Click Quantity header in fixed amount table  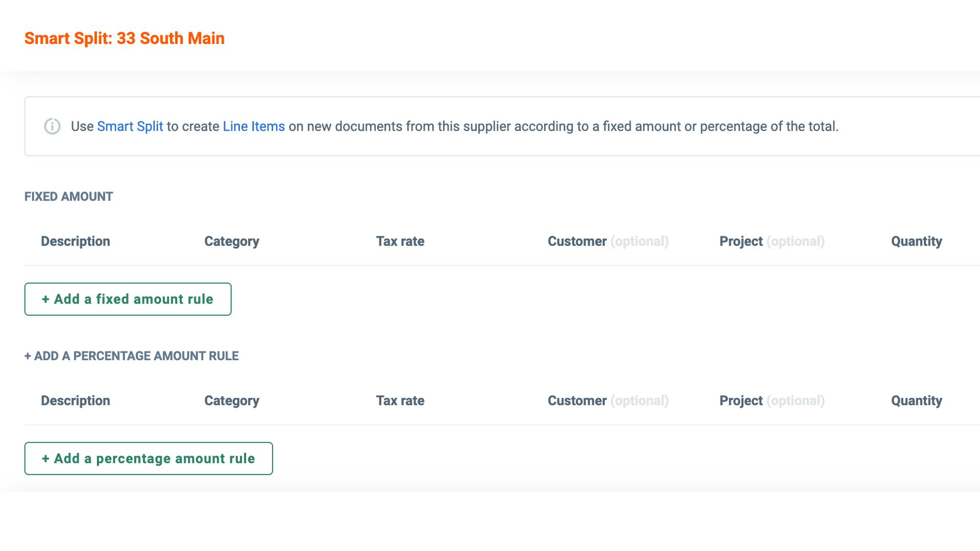(x=917, y=241)
